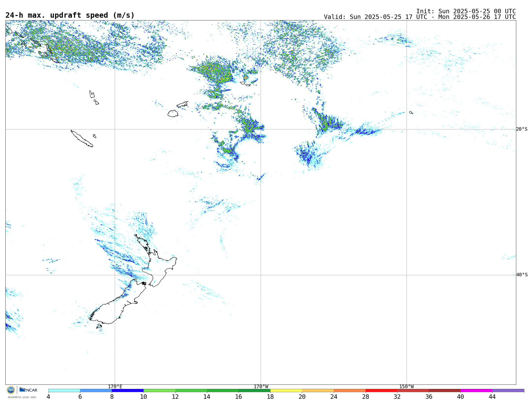Choose the pale orange 20–24 m/s swatch
The height and width of the screenshot is (400, 532).
point(318,391)
